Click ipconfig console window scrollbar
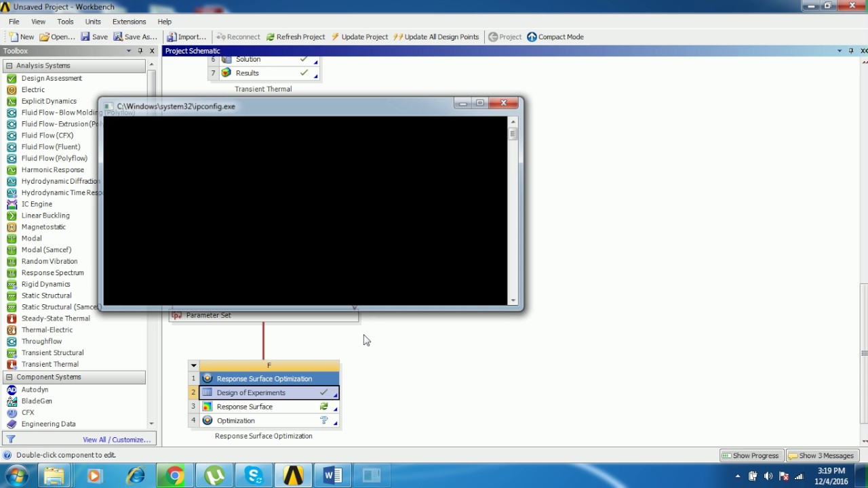 click(x=513, y=211)
